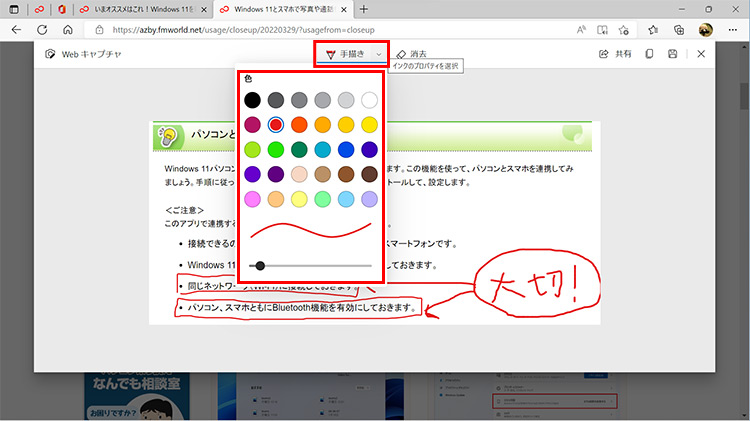
Task: Open the browser settings ellipsis menu
Action: pyautogui.click(x=732, y=30)
